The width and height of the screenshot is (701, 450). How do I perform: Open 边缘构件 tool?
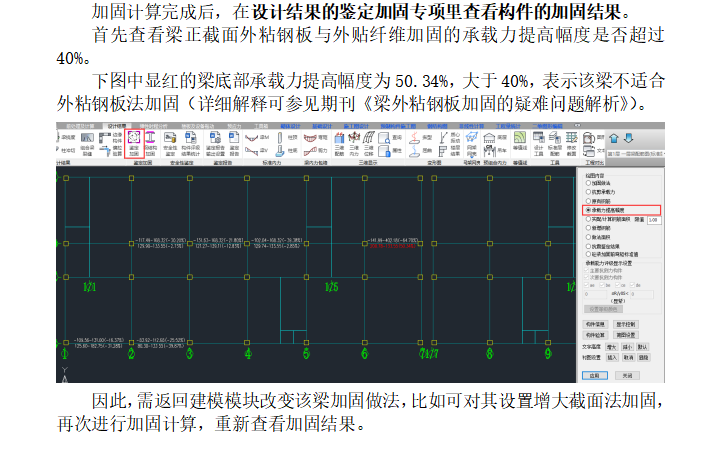(110, 137)
